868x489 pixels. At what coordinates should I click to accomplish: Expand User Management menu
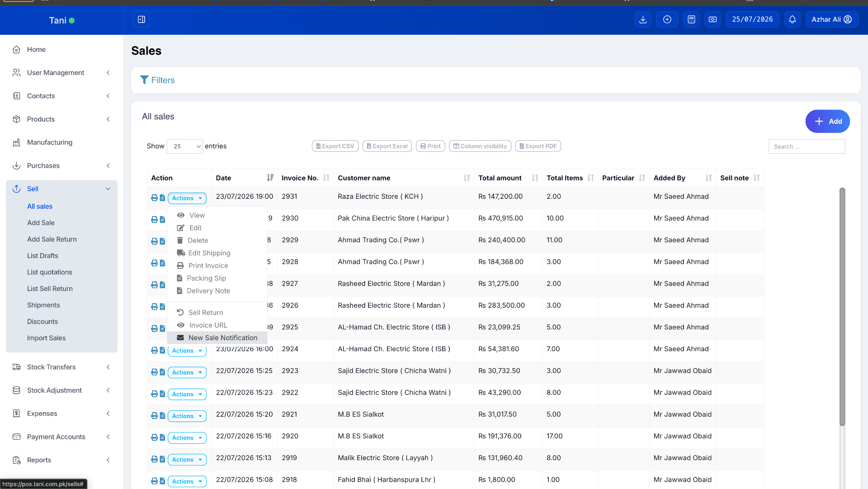pyautogui.click(x=62, y=73)
